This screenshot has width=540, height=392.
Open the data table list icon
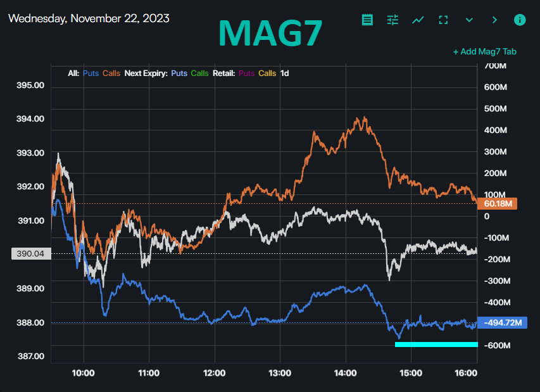pyautogui.click(x=367, y=20)
